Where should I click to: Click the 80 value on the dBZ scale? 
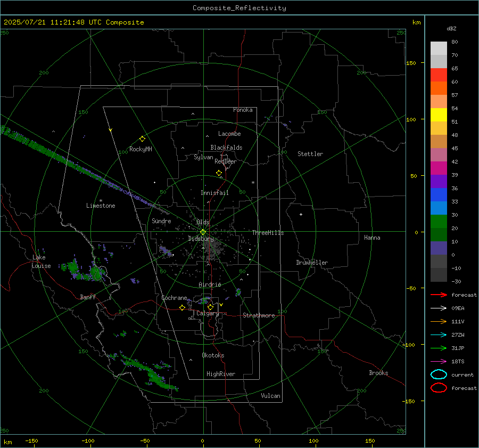click(x=455, y=42)
